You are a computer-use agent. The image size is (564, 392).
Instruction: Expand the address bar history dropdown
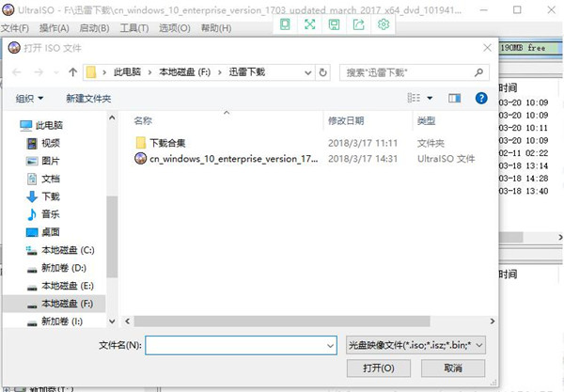pyautogui.click(x=308, y=72)
